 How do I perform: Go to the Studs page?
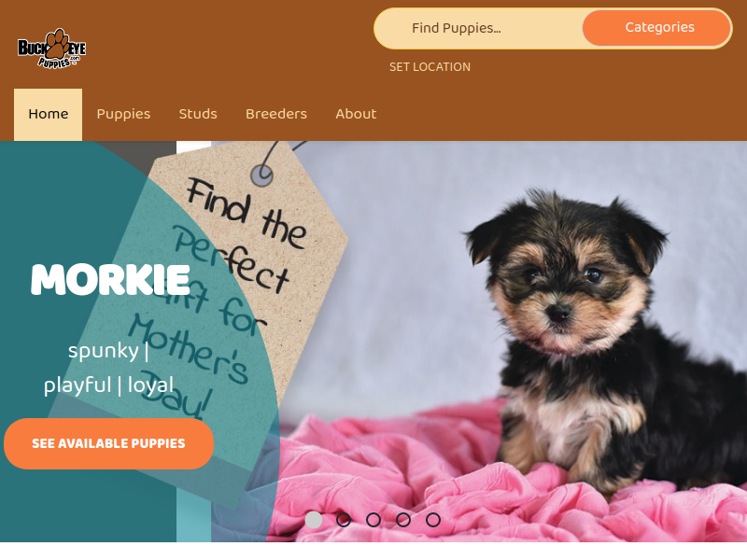(198, 114)
